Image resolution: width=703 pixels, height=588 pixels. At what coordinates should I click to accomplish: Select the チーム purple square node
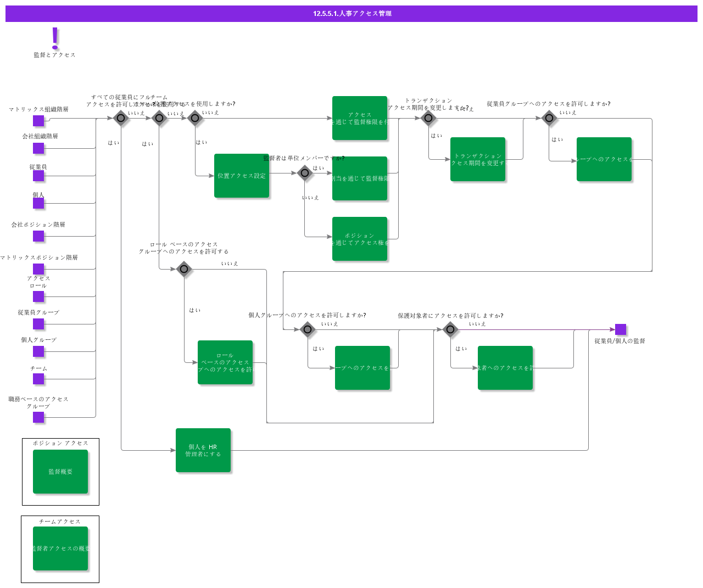pos(38,379)
